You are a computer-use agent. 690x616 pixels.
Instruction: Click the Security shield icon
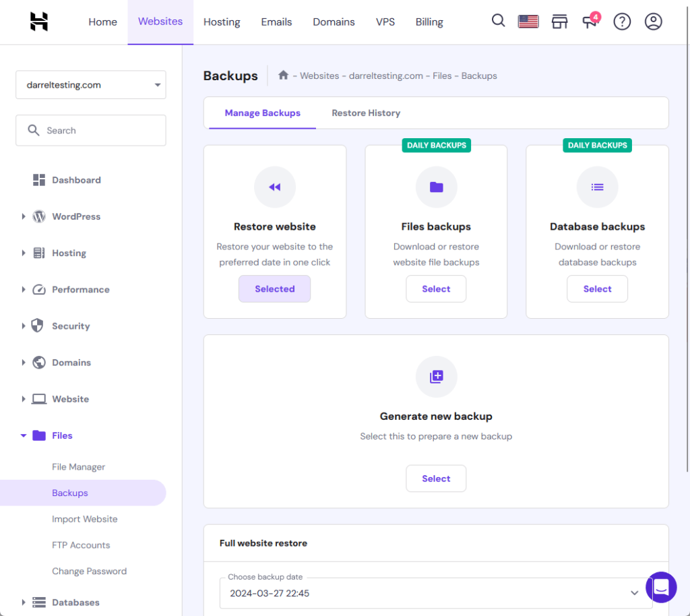click(38, 326)
